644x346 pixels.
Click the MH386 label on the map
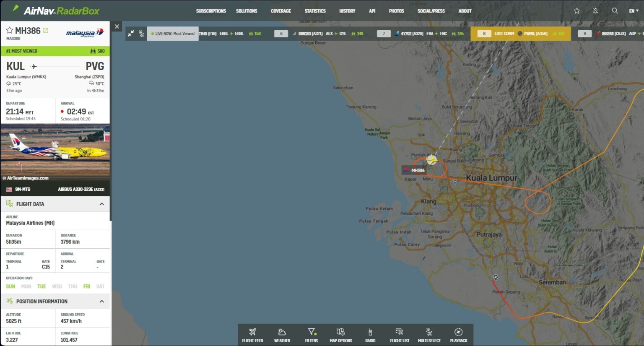(x=414, y=170)
